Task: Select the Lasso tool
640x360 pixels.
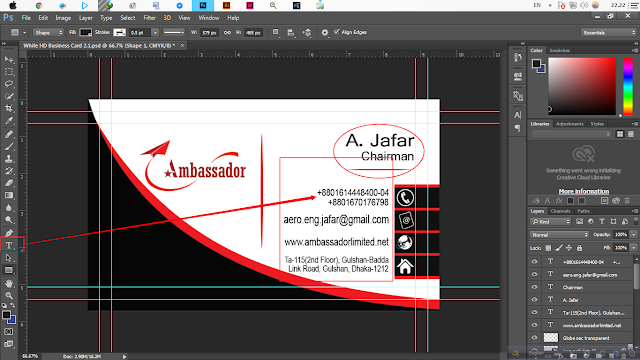Action: coord(9,84)
